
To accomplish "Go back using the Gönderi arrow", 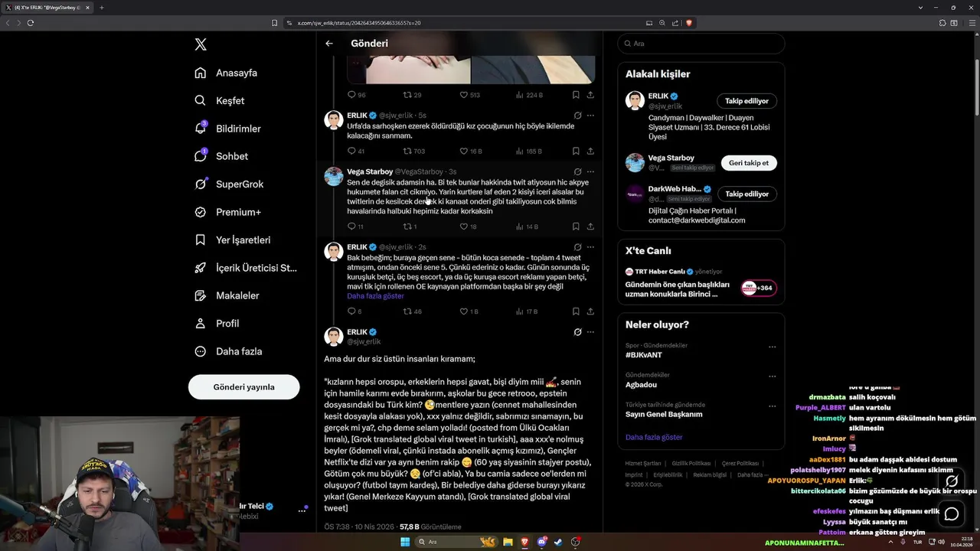I will (x=329, y=44).
